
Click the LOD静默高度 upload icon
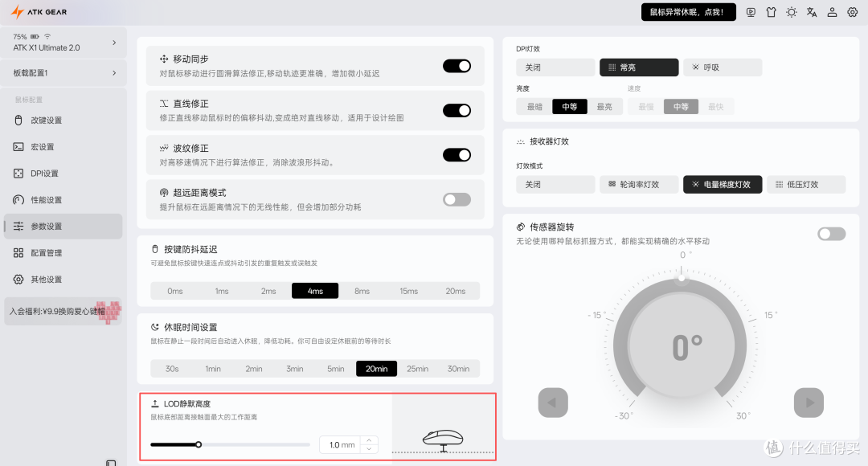coord(155,403)
